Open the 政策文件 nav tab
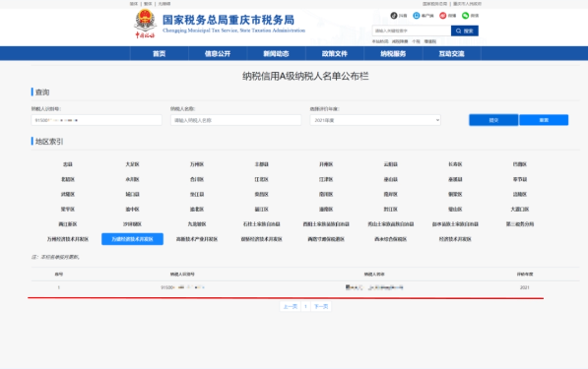 335,53
